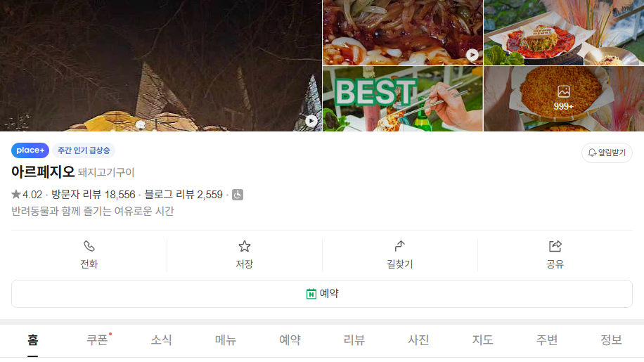This screenshot has width=644, height=362.
Task: Switch to the 쿠폰 tab
Action: point(97,340)
